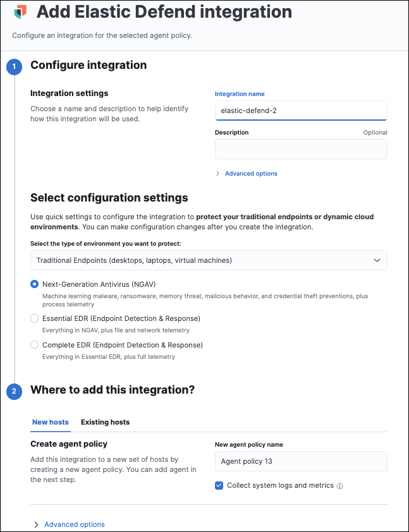409x532 pixels.
Task: Select the New hosts tab
Action: 50,422
